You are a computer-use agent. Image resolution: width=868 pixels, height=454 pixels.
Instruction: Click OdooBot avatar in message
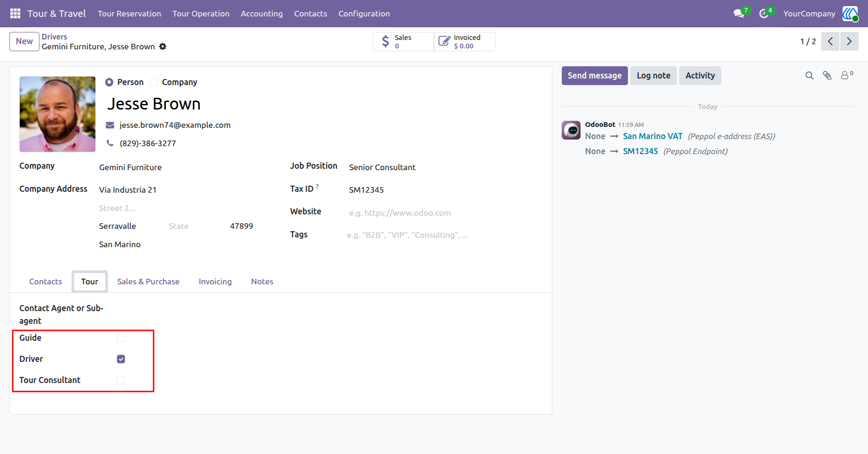(571, 130)
